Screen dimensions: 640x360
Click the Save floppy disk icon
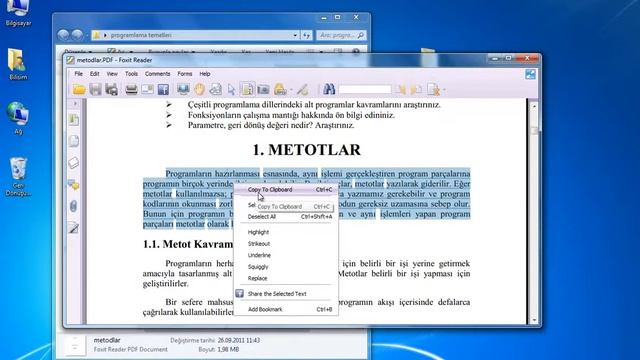pos(95,89)
